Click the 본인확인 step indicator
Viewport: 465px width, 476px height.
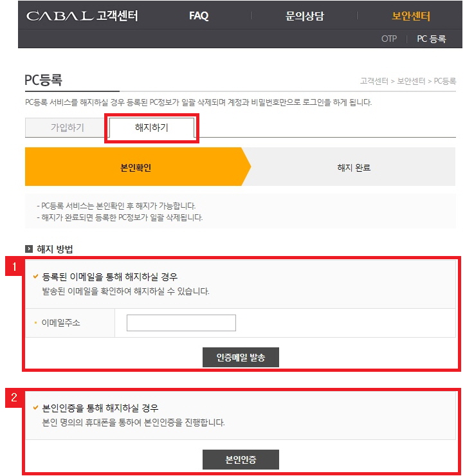click(x=136, y=167)
